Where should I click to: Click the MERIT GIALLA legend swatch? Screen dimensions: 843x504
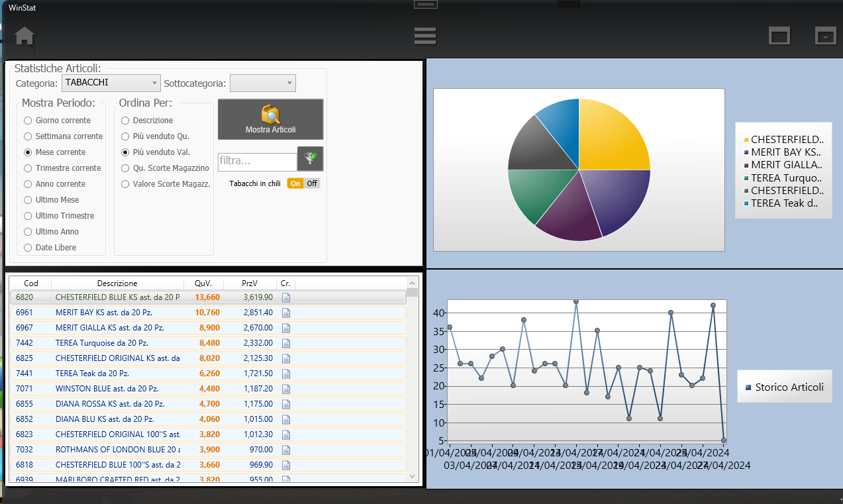746,165
